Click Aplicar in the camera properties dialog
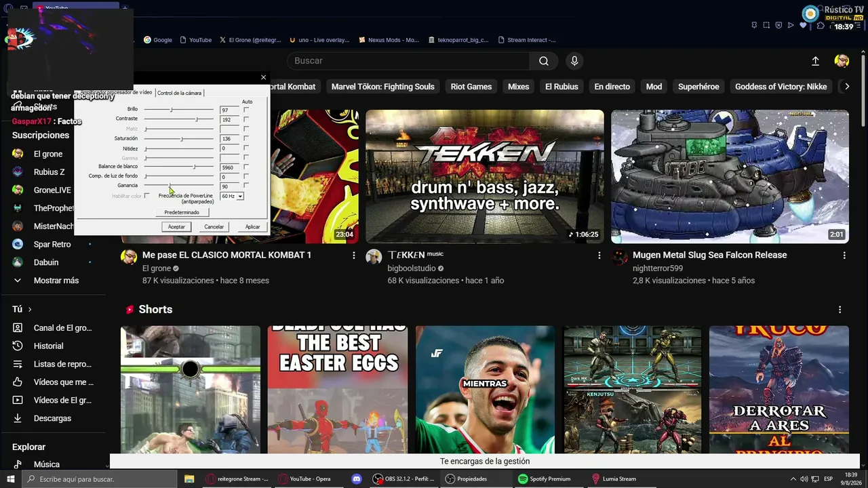Image resolution: width=868 pixels, height=488 pixels. 252,227
